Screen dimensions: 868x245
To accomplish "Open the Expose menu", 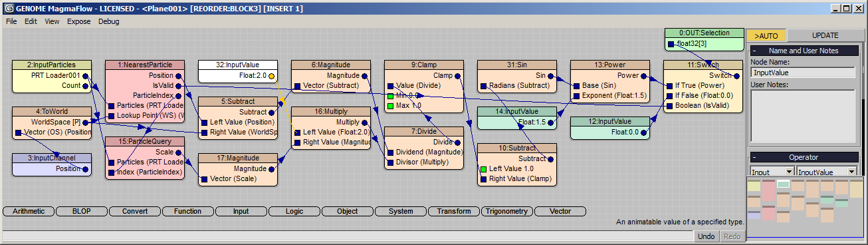I will pos(78,21).
